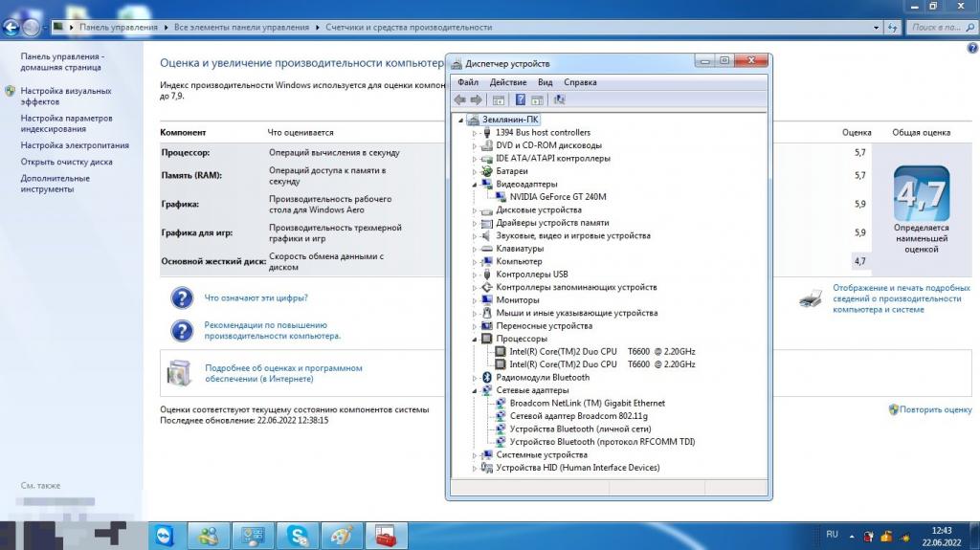Open Skype from the taskbar

tap(299, 535)
